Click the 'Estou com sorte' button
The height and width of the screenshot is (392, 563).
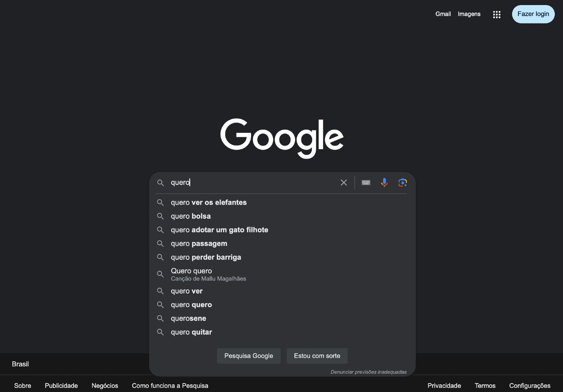coord(317,356)
